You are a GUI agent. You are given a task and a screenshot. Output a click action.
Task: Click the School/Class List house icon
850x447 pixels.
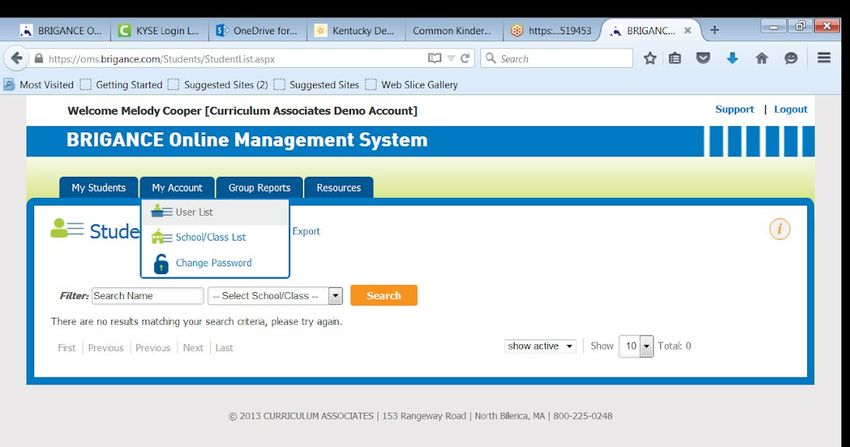[161, 237]
